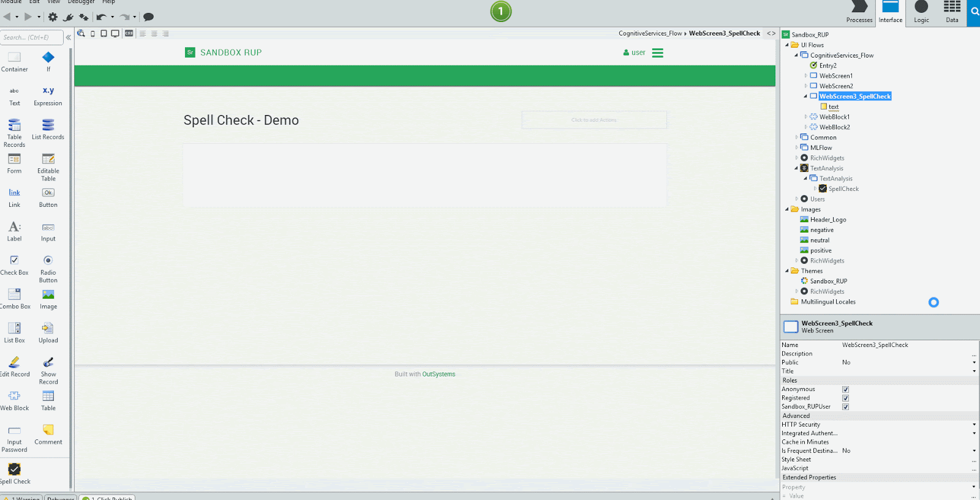Viewport: 980px width, 500px height.
Task: Align text right in editor toolbar
Action: 166,34
